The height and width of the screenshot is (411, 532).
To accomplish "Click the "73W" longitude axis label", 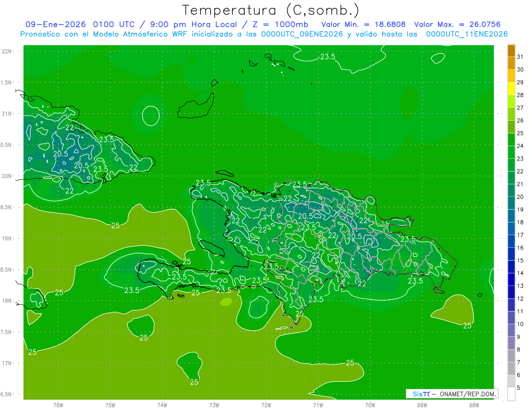I will click(214, 405).
